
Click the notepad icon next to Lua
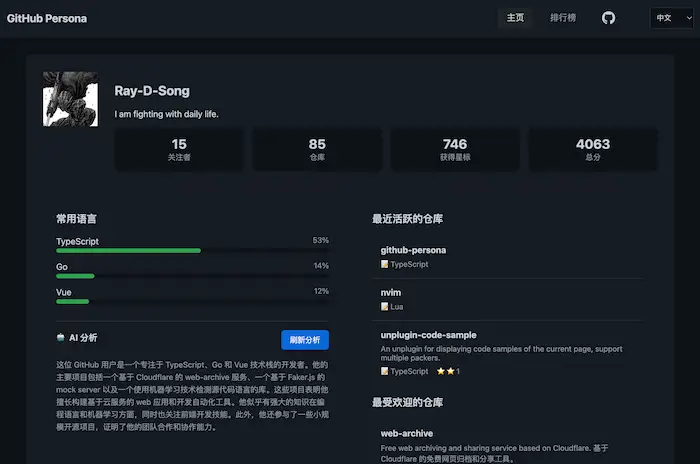click(385, 306)
